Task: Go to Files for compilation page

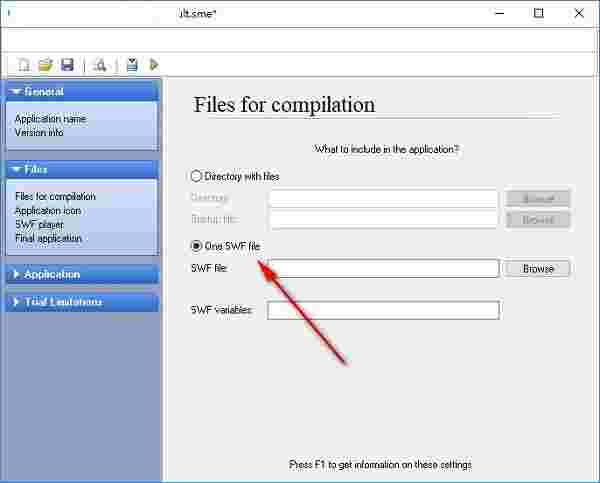Action: (x=55, y=196)
